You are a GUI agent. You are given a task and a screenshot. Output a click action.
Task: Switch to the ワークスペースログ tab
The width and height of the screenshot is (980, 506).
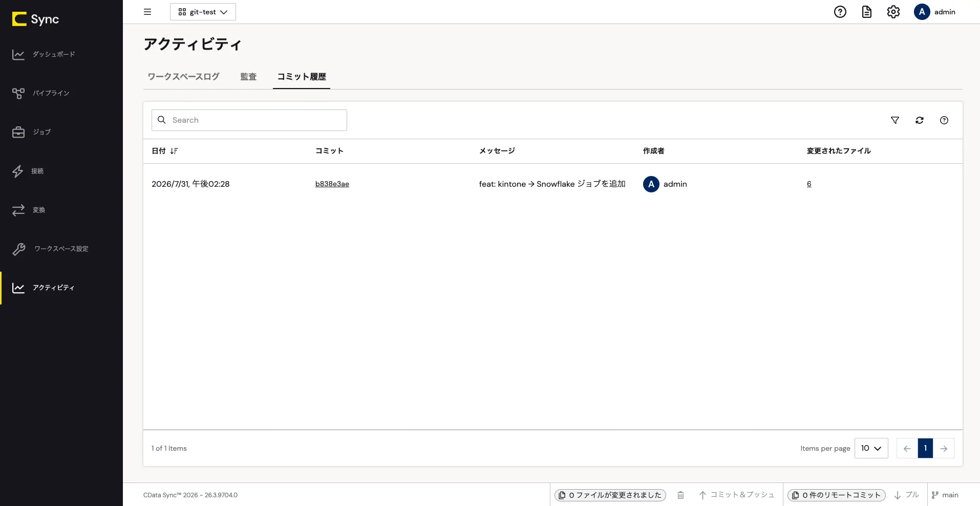(x=183, y=77)
